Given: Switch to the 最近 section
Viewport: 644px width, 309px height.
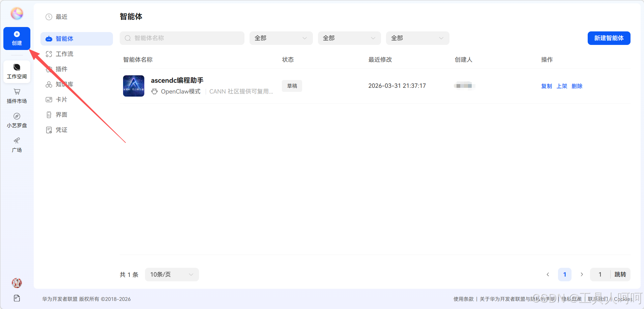Looking at the screenshot, I should 61,17.
